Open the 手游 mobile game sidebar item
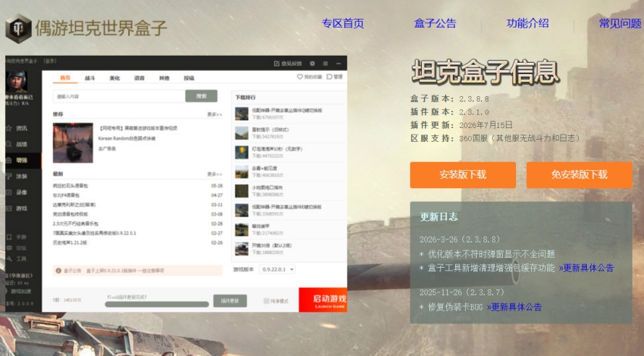The image size is (644, 356). pyautogui.click(x=17, y=237)
